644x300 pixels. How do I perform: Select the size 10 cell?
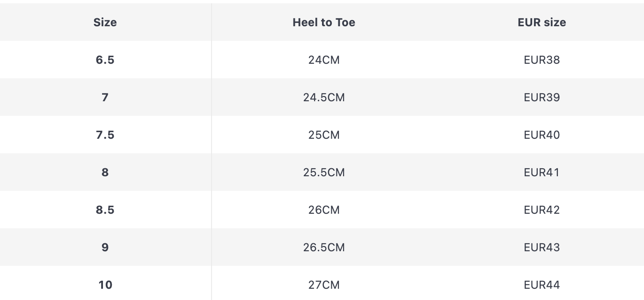(x=105, y=285)
